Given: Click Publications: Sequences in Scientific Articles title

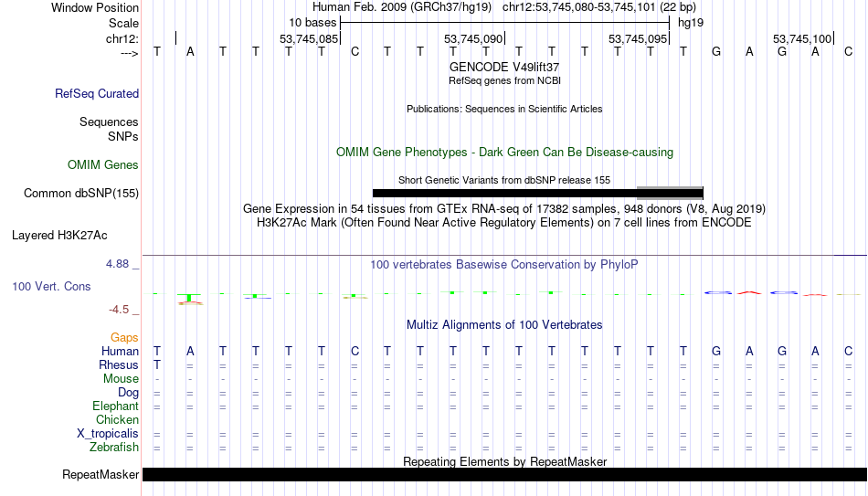Looking at the screenshot, I should [x=504, y=109].
